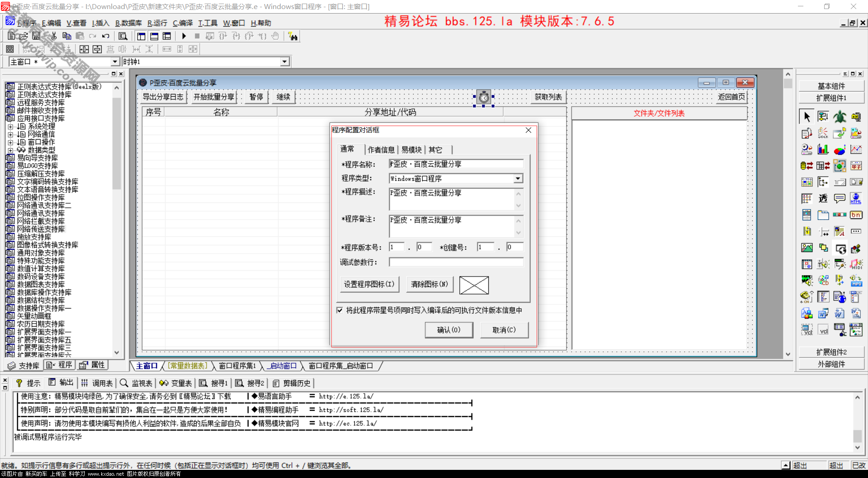Expand the 网络通信 tree node
Screen dimensions: 868x478
point(10,135)
